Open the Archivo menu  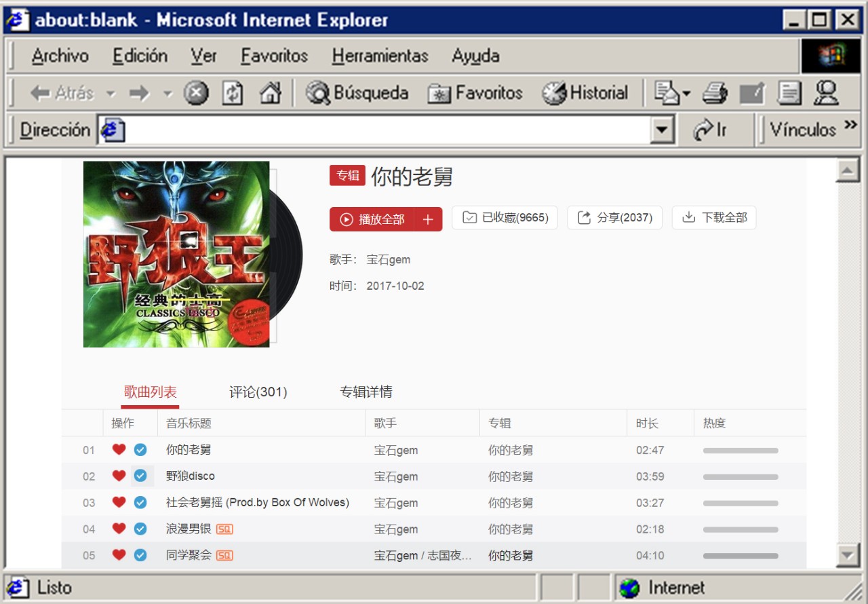[x=60, y=56]
